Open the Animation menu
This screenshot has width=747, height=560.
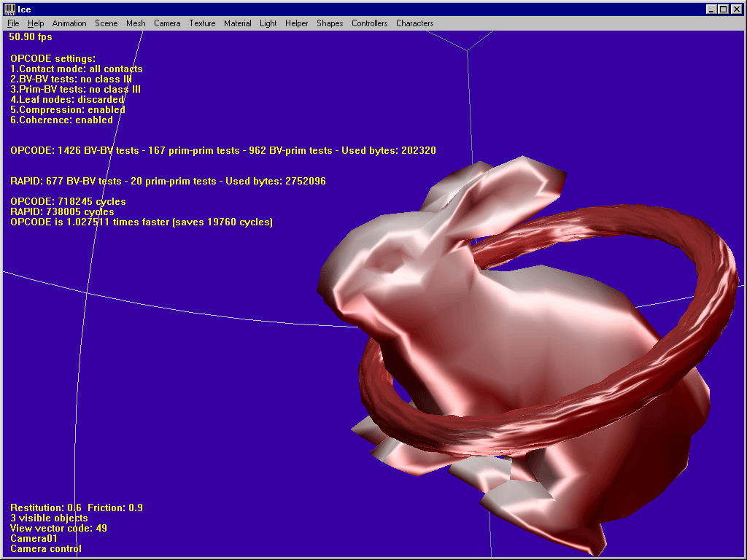pyautogui.click(x=69, y=23)
